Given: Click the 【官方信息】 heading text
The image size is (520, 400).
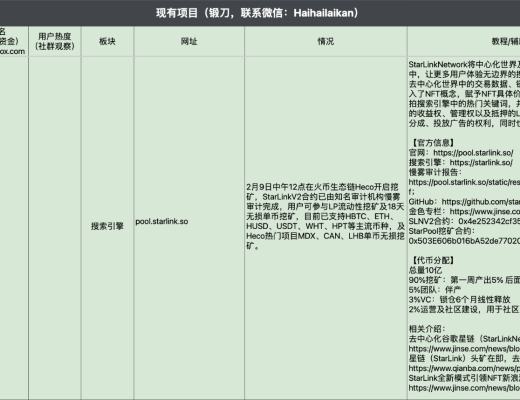Looking at the screenshot, I should (x=432, y=143).
